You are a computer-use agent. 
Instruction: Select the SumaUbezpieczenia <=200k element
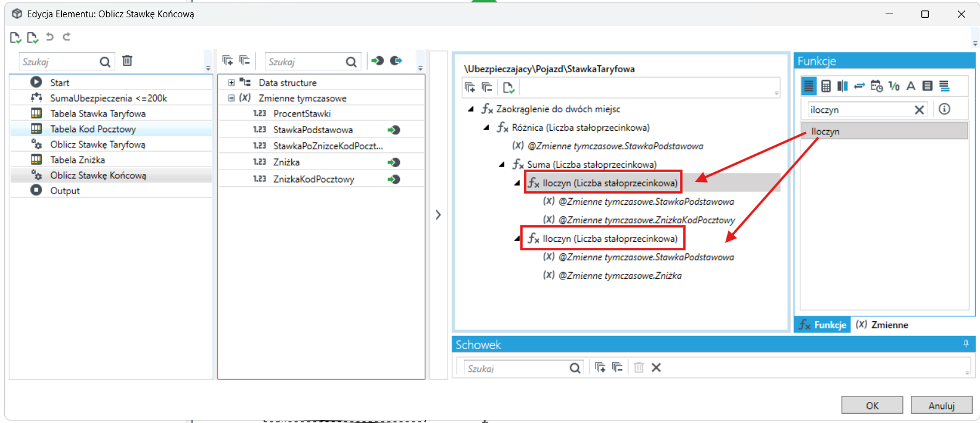pos(111,98)
